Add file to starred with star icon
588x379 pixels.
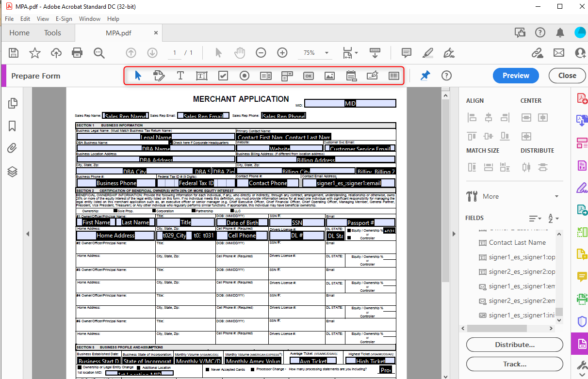tap(35, 53)
